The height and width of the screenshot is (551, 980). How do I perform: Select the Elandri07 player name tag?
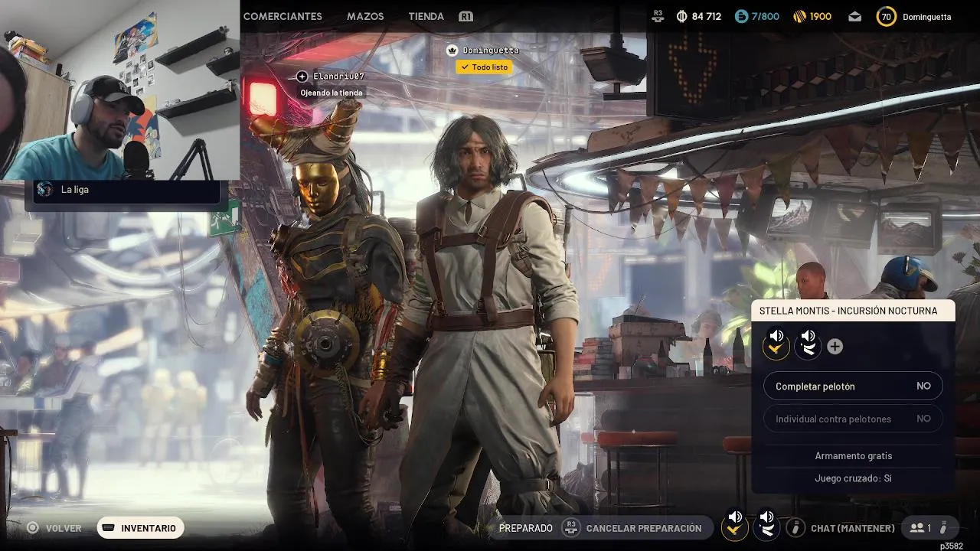pyautogui.click(x=338, y=77)
